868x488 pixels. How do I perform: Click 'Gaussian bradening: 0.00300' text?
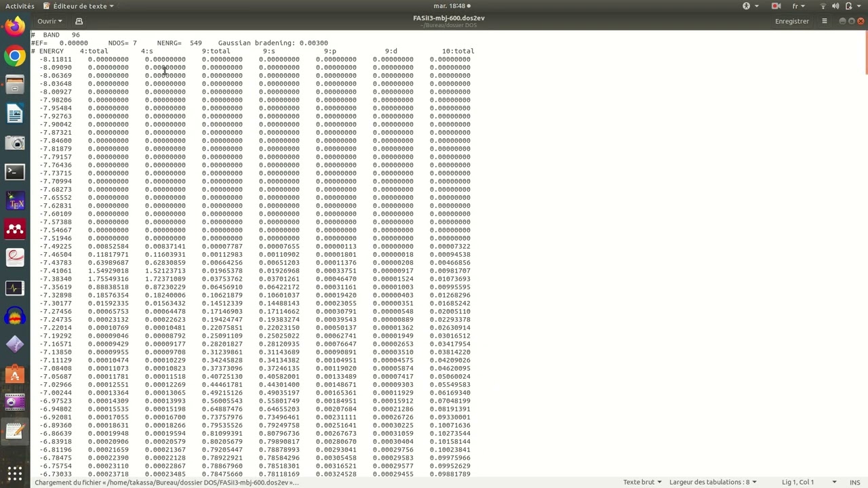tap(273, 43)
